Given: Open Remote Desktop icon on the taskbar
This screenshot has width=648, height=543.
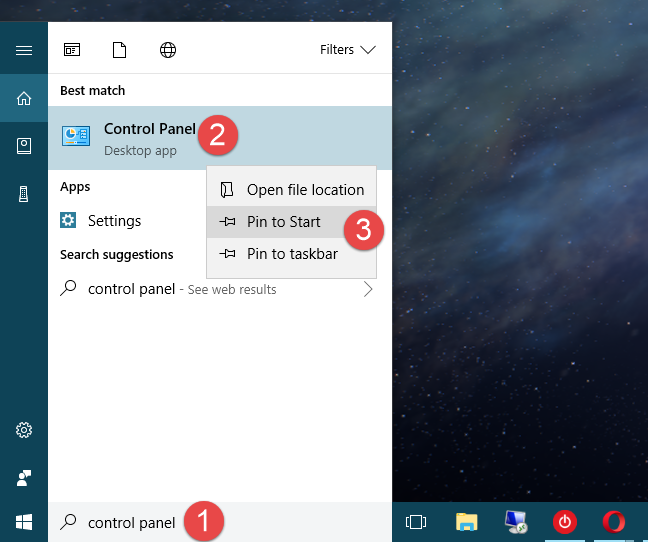Looking at the screenshot, I should pyautogui.click(x=516, y=522).
